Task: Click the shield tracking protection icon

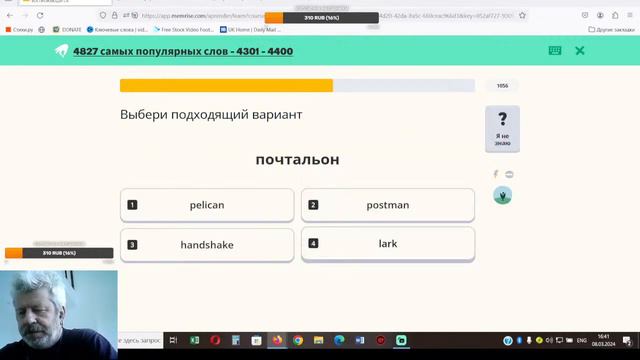Action: tap(103, 16)
